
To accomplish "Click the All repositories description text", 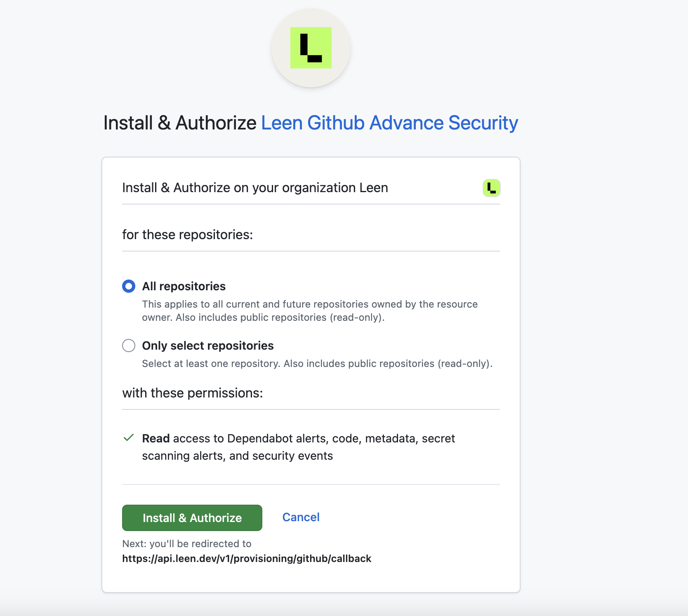I will pos(309,310).
